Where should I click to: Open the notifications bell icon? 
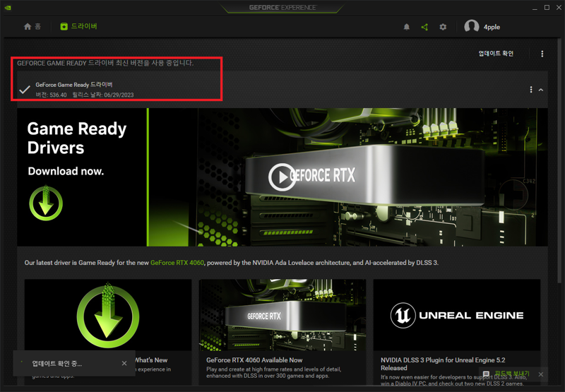[x=407, y=27]
